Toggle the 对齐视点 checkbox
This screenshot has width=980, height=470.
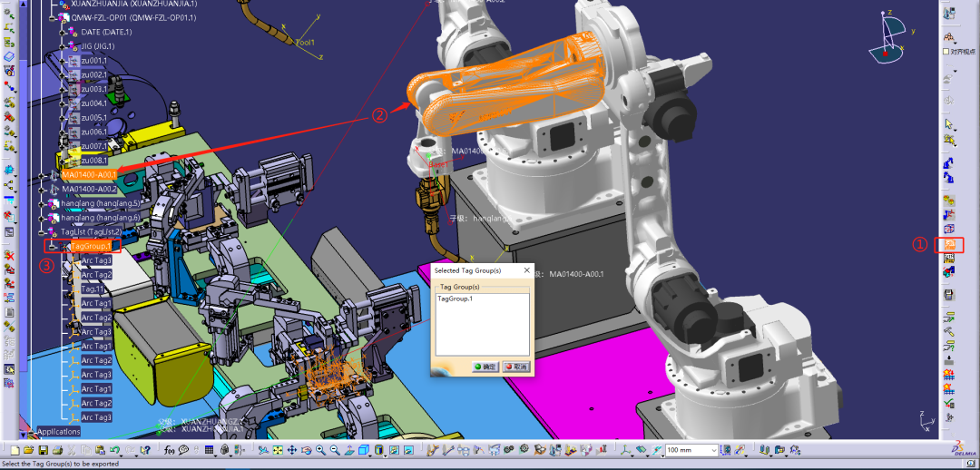pos(946,51)
